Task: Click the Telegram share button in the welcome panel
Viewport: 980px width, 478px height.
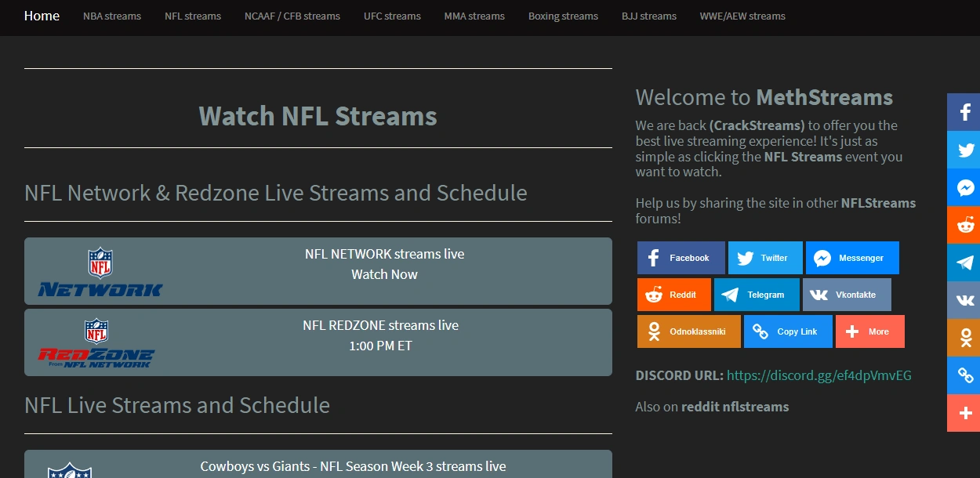Action: [x=757, y=295]
